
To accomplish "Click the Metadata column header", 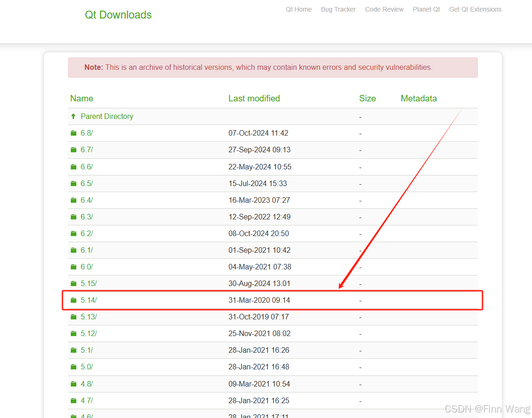I will click(x=419, y=99).
